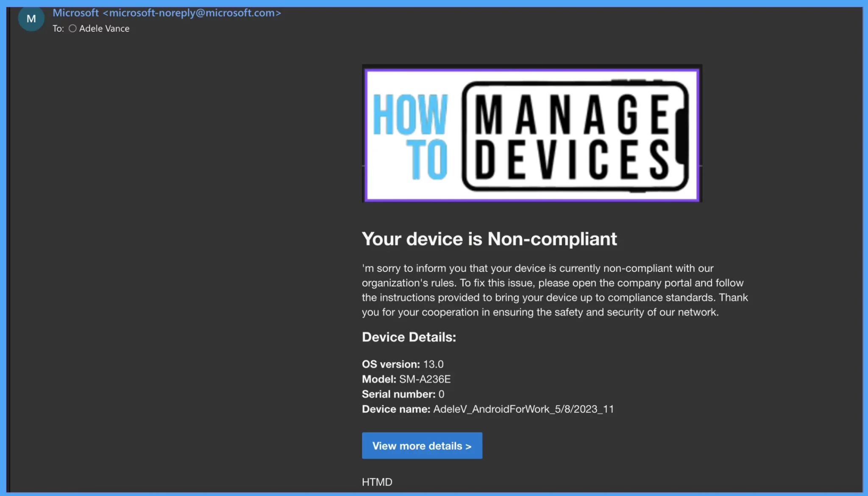Click the View more details button

[422, 446]
